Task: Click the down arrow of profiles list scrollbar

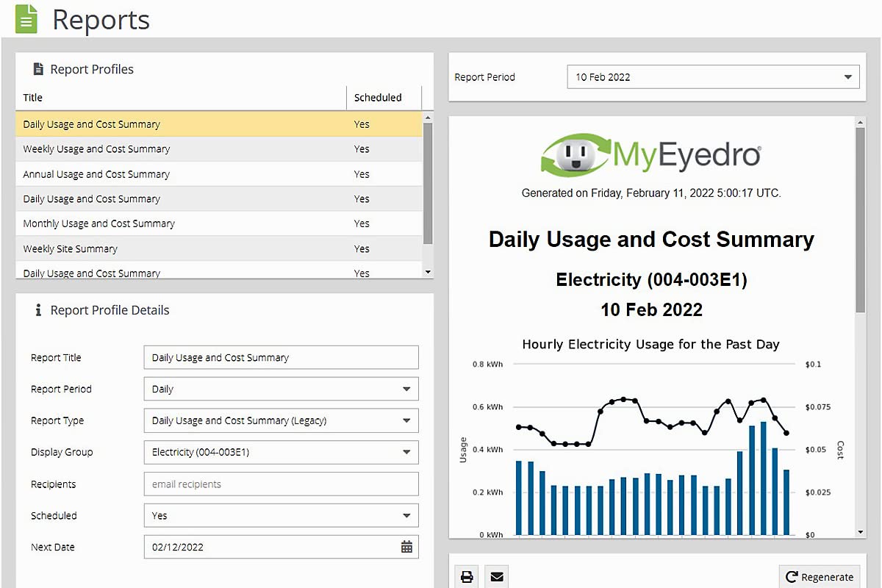Action: pyautogui.click(x=429, y=273)
